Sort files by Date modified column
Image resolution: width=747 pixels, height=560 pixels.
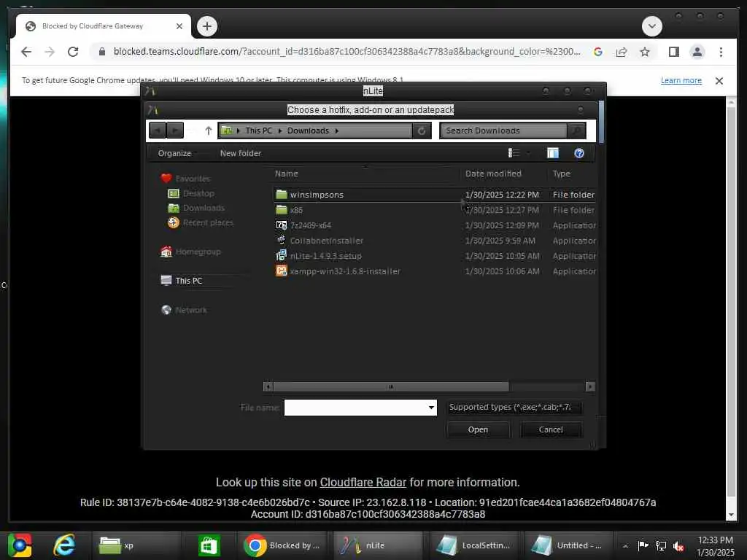tap(493, 174)
